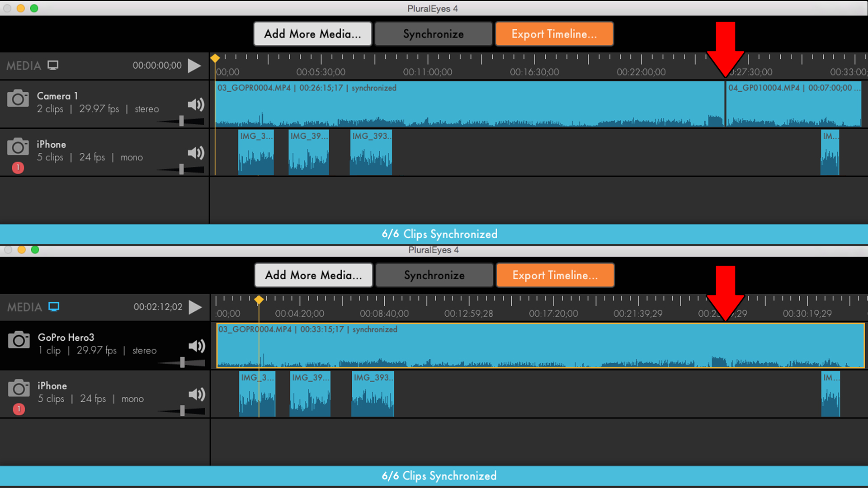Click the yellow playhead marker in the bottom timeline ruler
Screen dimensions: 868x488
click(x=259, y=300)
